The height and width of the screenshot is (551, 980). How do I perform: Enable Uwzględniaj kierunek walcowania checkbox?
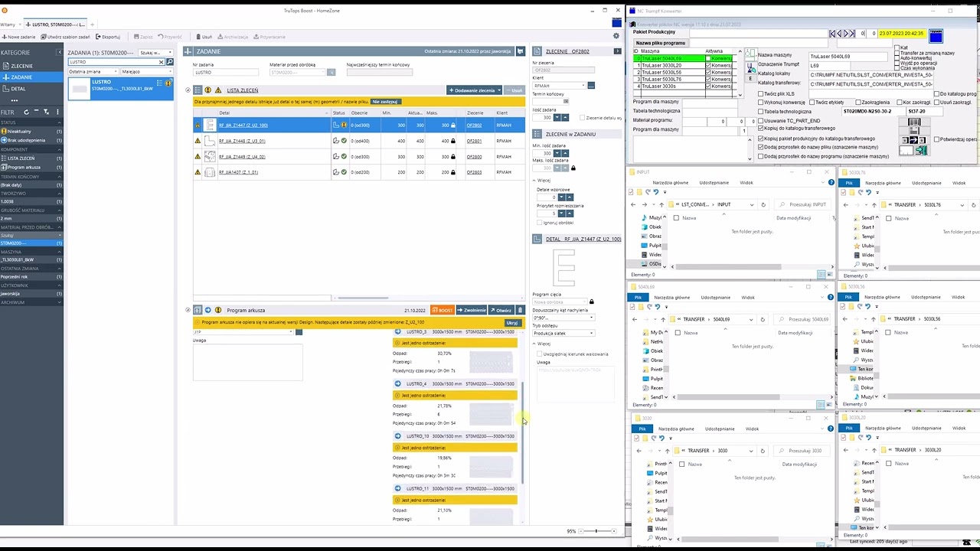pos(540,354)
